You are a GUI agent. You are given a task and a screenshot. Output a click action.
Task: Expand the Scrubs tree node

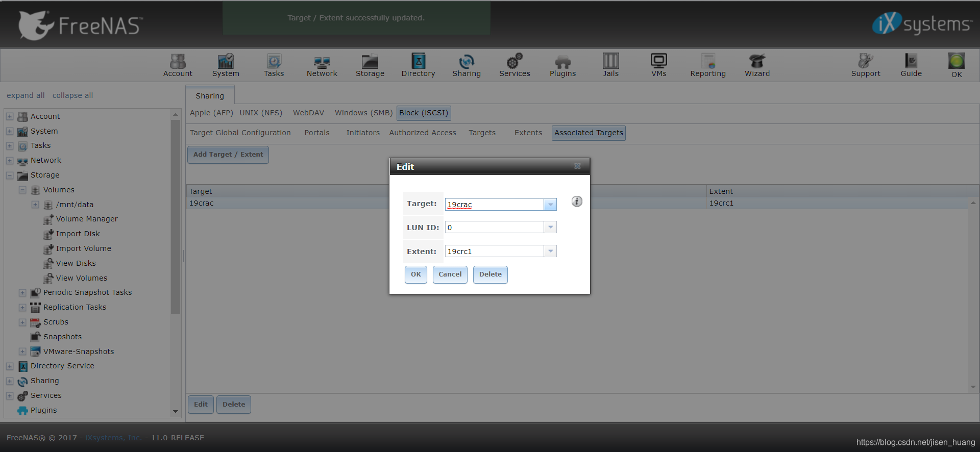(22, 322)
